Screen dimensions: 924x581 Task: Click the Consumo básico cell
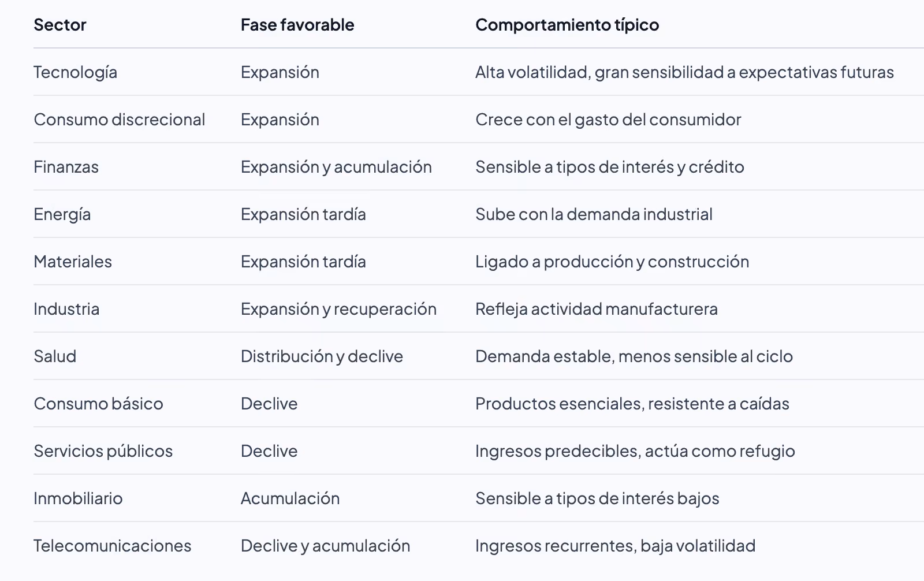pyautogui.click(x=99, y=404)
